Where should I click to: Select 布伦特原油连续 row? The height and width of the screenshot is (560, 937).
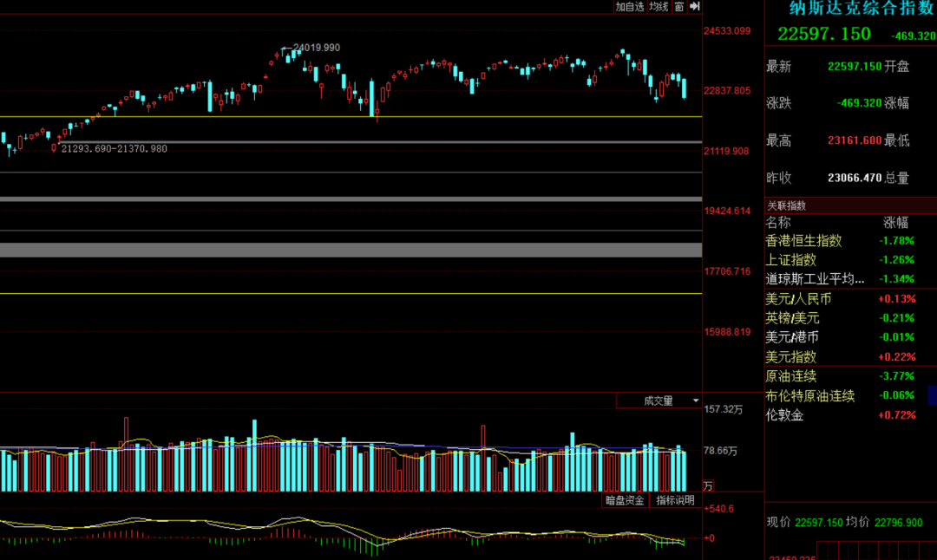click(x=849, y=395)
